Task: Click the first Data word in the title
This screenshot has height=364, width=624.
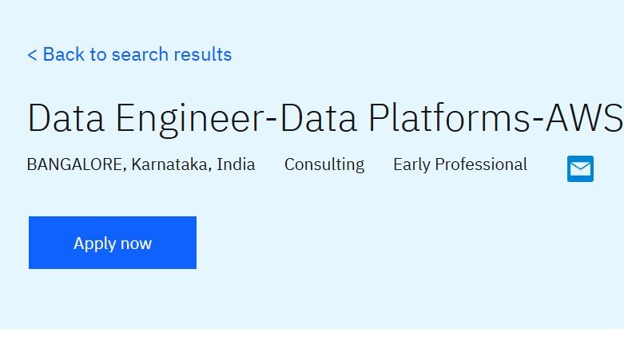Action: click(66, 117)
